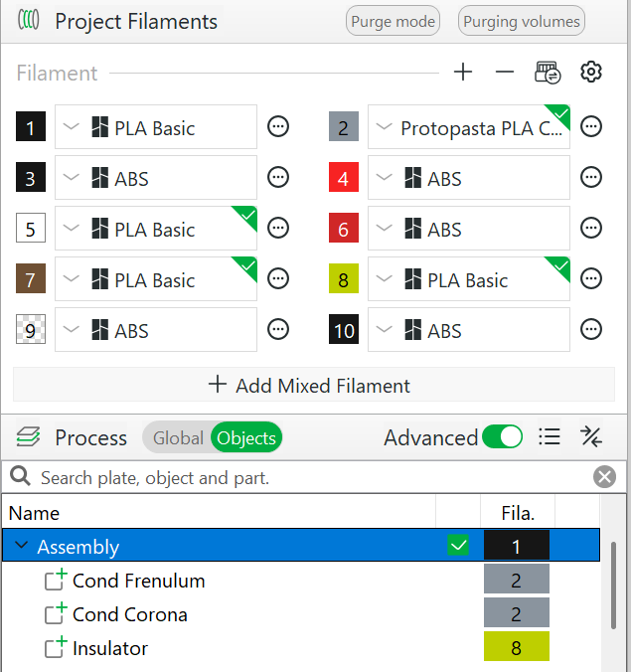
Task: Open more options for filament 4
Action: (x=591, y=177)
